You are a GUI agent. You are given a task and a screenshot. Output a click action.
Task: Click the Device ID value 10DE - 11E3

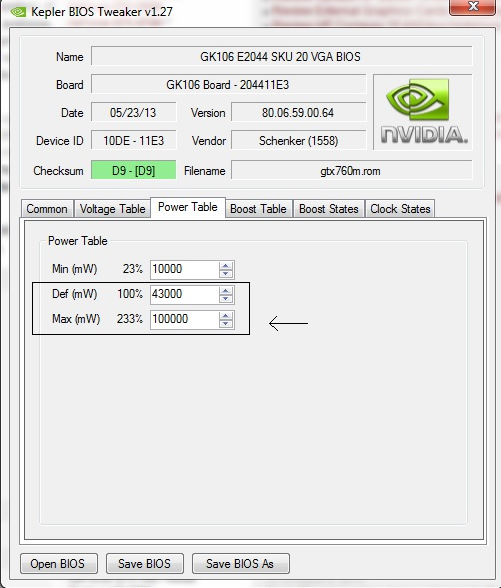(x=134, y=141)
